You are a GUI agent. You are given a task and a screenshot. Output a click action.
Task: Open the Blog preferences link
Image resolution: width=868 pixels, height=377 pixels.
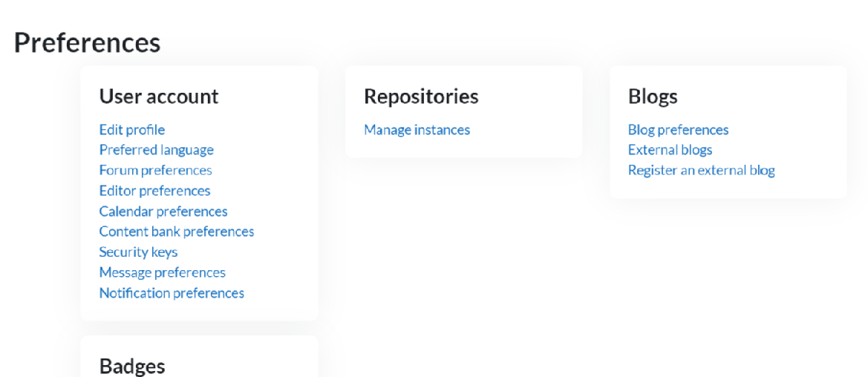pyautogui.click(x=678, y=130)
